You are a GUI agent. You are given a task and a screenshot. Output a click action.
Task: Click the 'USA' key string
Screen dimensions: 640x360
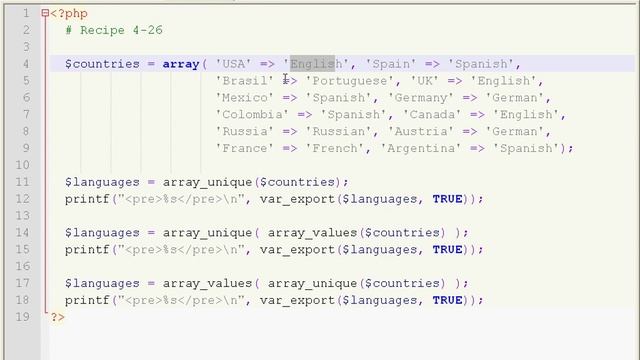pyautogui.click(x=233, y=64)
